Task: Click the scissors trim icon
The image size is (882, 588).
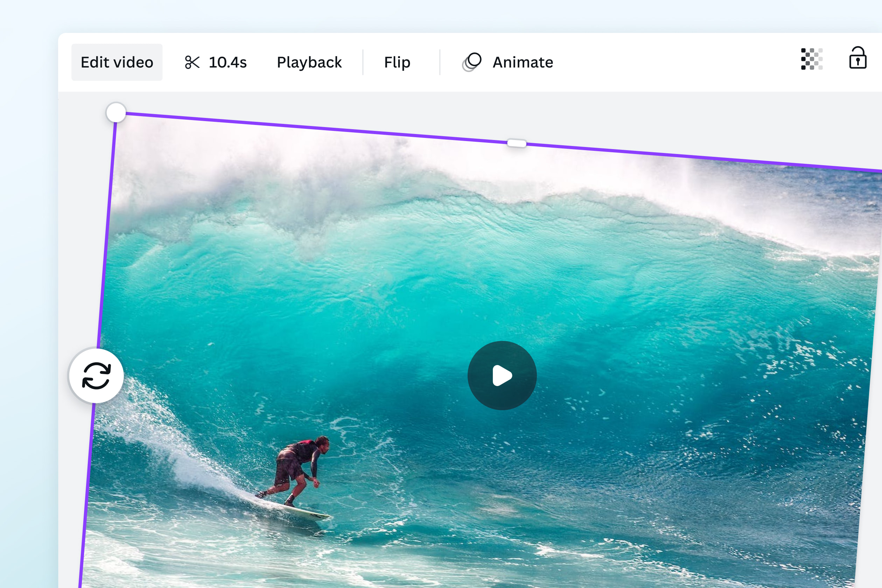Action: [x=193, y=62]
